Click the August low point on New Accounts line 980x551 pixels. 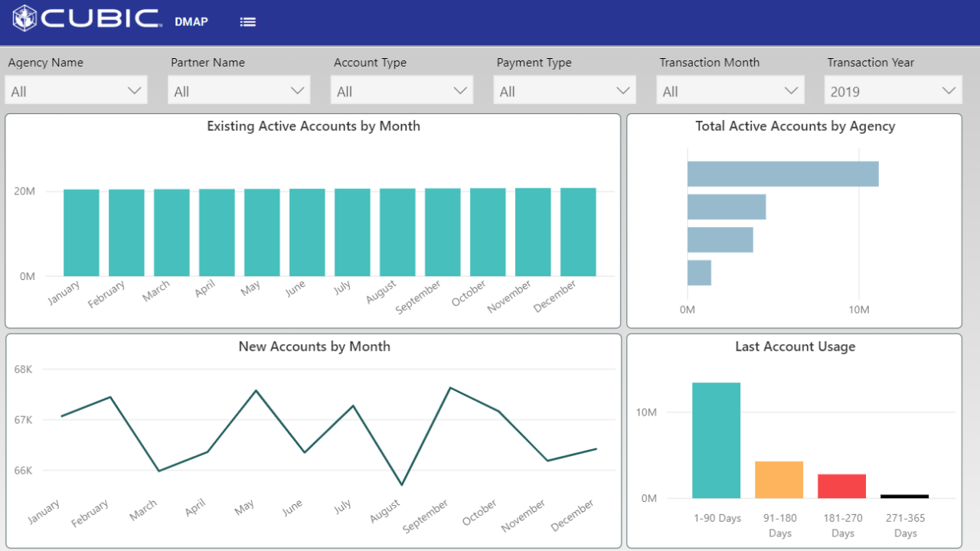401,484
